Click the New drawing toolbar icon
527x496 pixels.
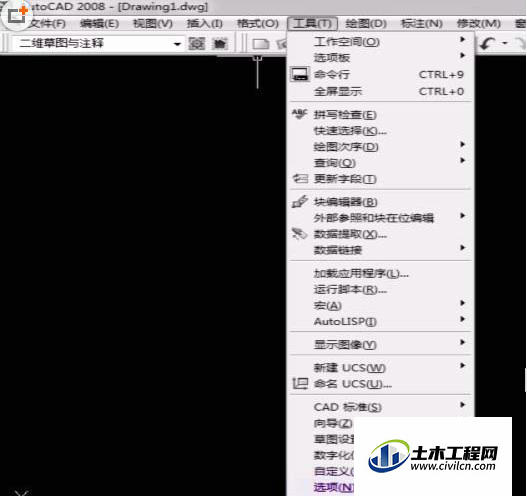point(261,44)
